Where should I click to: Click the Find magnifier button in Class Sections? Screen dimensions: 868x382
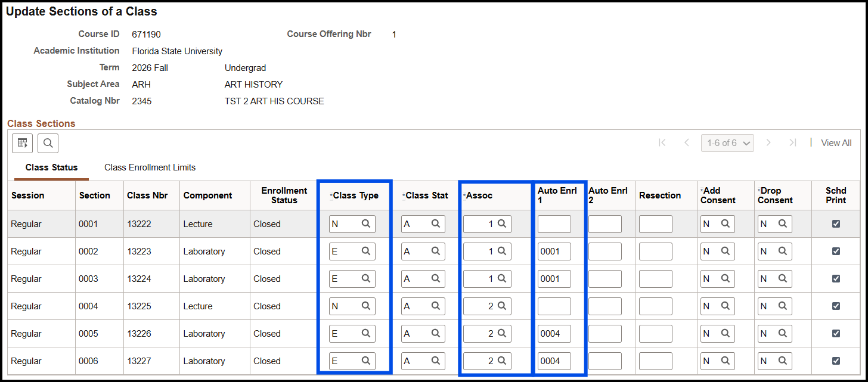coord(48,143)
